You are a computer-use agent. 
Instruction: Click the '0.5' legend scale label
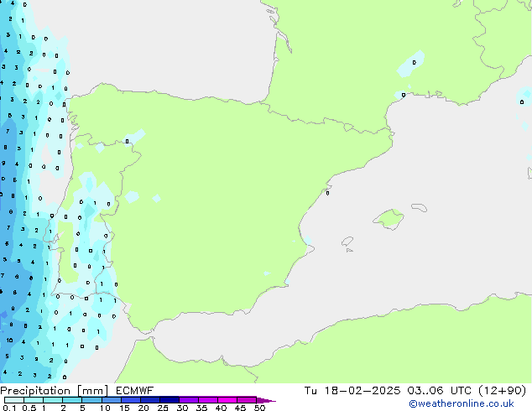point(29,408)
